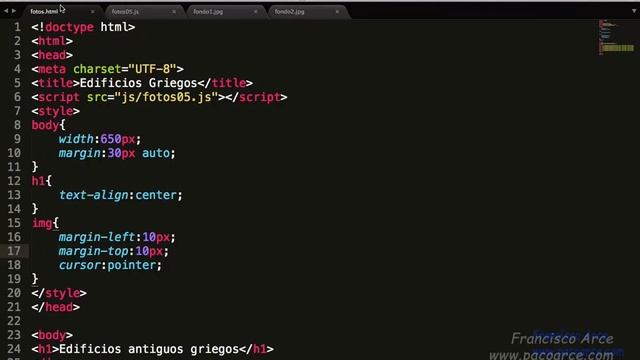Click the '<html>' tag on line 2
Image resolution: width=640 pixels, height=360 pixels.
(52, 41)
